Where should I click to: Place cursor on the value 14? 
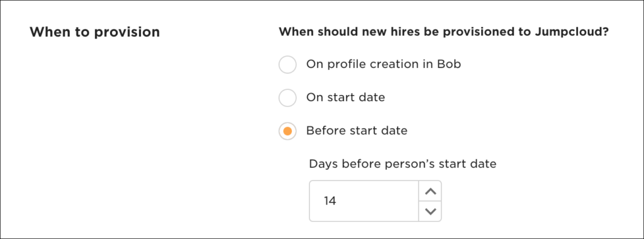click(x=330, y=201)
